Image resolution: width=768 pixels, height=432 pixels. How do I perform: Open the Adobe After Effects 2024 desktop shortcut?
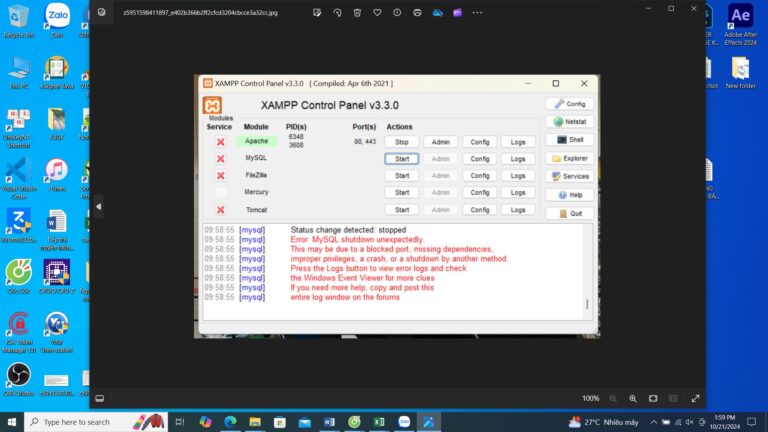coord(740,24)
